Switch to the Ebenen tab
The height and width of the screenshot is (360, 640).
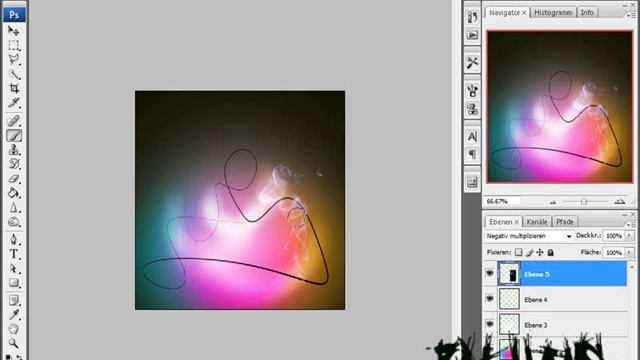(500, 222)
